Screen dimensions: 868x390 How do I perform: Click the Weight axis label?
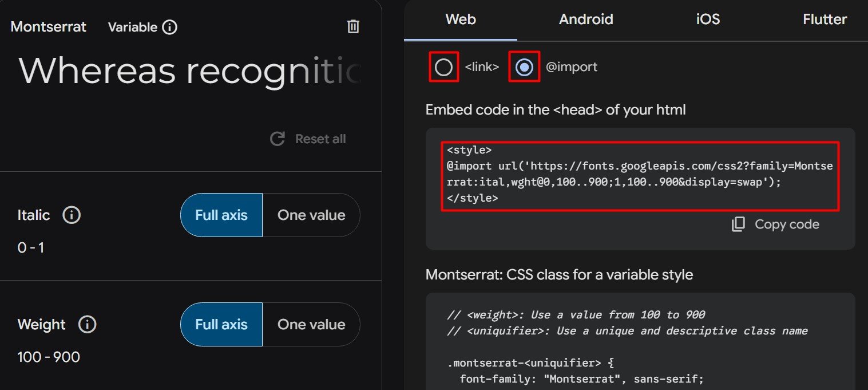pos(42,325)
